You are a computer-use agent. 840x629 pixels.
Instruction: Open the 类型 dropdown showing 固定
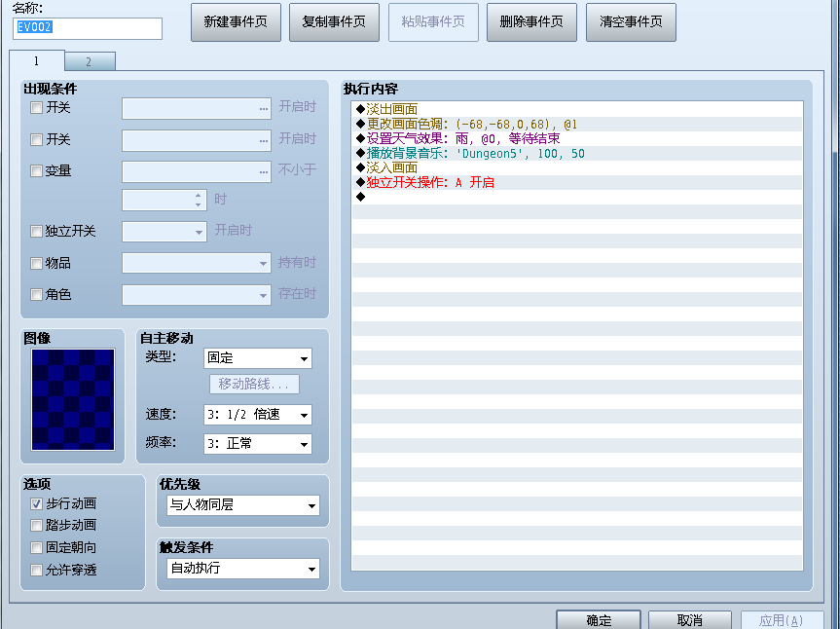pyautogui.click(x=258, y=358)
